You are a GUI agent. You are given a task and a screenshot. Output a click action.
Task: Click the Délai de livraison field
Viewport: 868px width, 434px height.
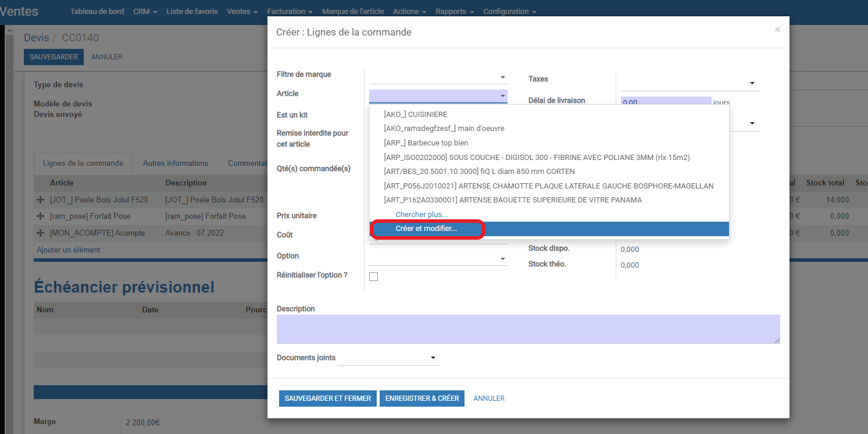pyautogui.click(x=666, y=102)
